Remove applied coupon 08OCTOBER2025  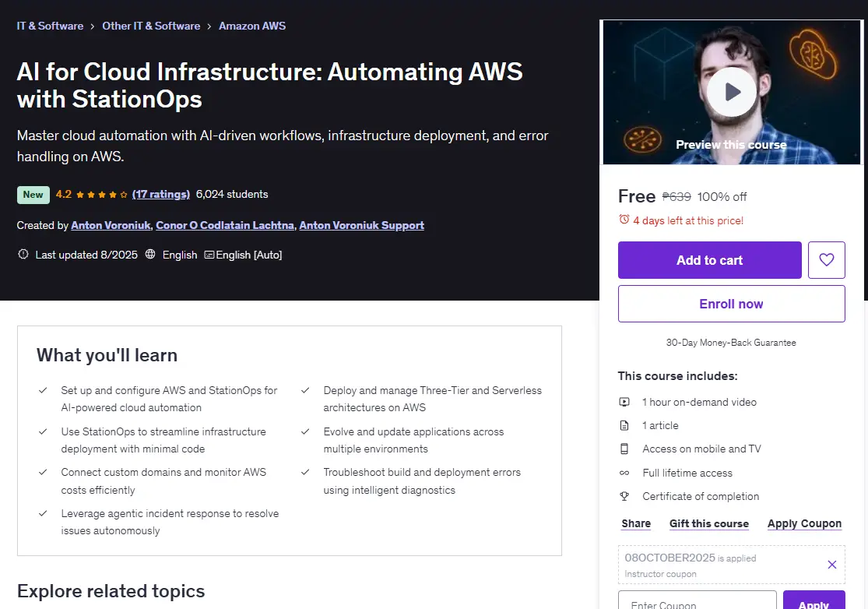tap(831, 565)
